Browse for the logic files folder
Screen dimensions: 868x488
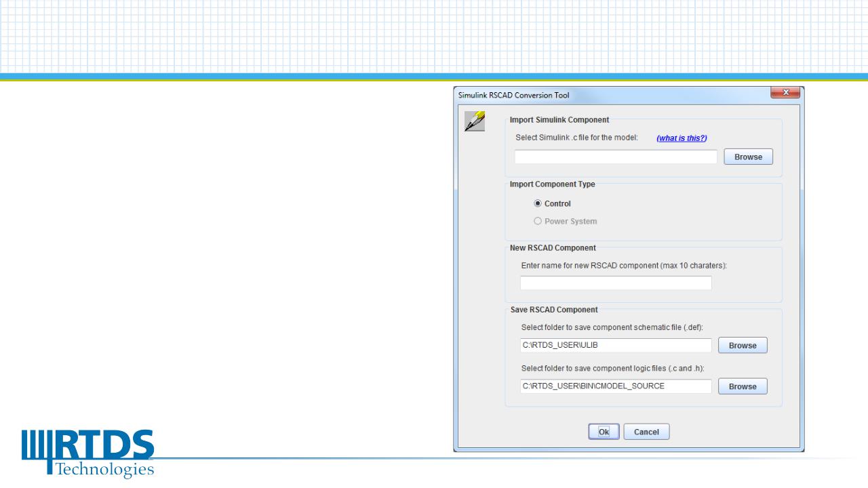pyautogui.click(x=743, y=386)
